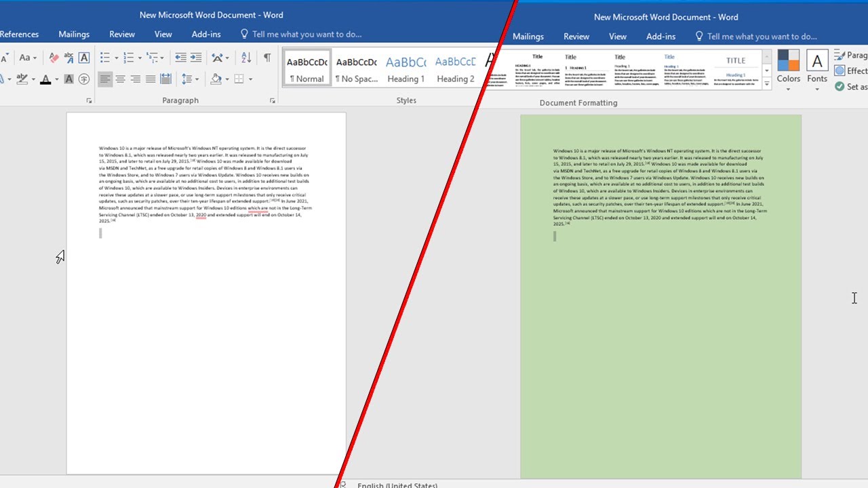This screenshot has height=488, width=868.
Task: Apply the No Spacing style
Action: click(356, 68)
